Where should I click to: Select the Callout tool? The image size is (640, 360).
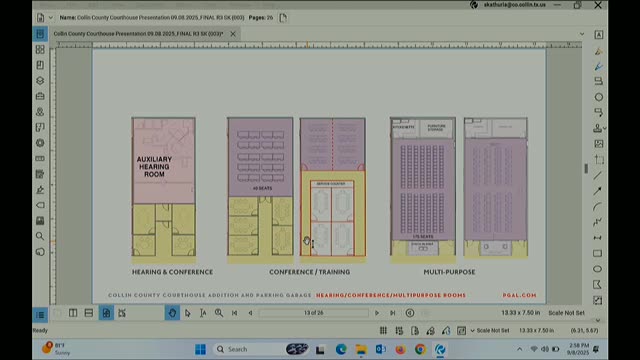pyautogui.click(x=598, y=112)
